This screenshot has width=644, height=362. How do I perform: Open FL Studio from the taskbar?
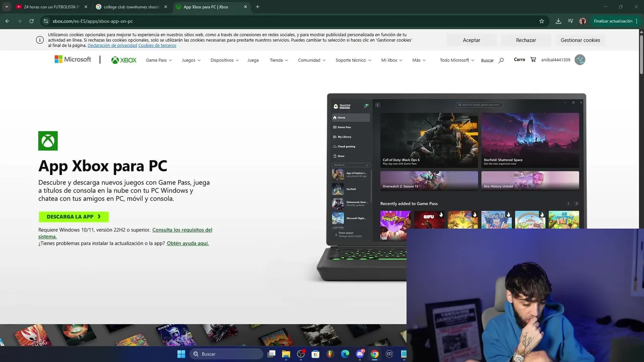point(330,354)
